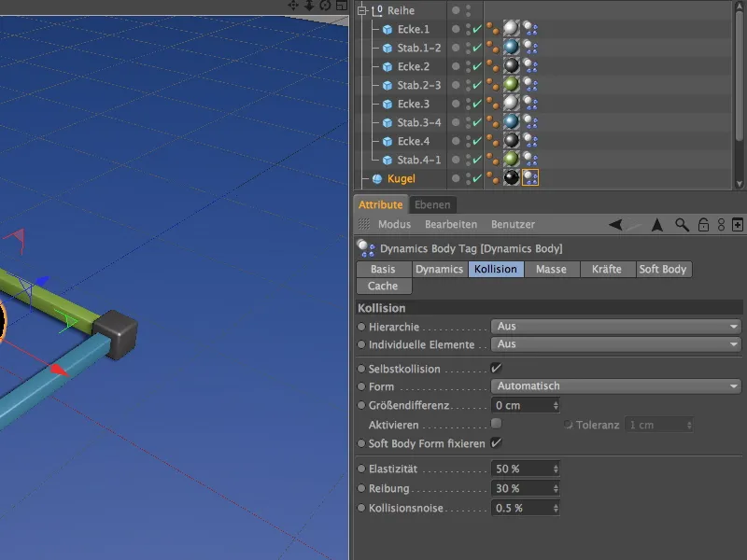Click the connector tag on Ecke.1

click(491, 29)
